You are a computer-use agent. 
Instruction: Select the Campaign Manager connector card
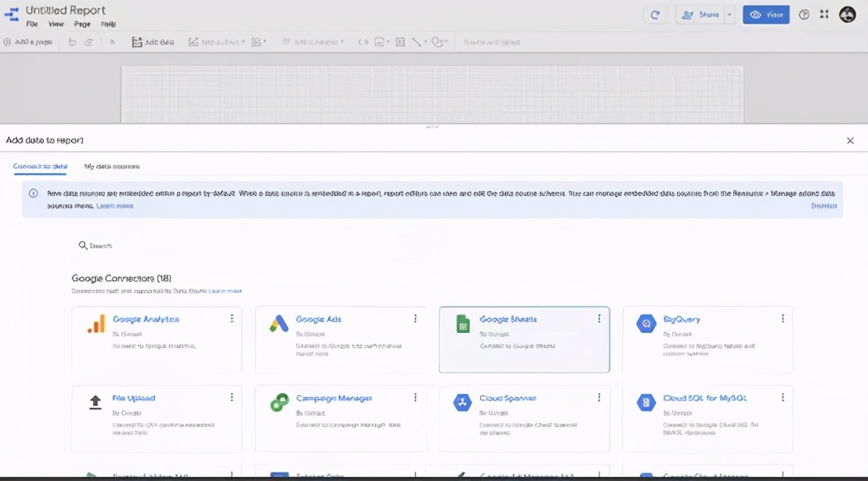tap(341, 419)
